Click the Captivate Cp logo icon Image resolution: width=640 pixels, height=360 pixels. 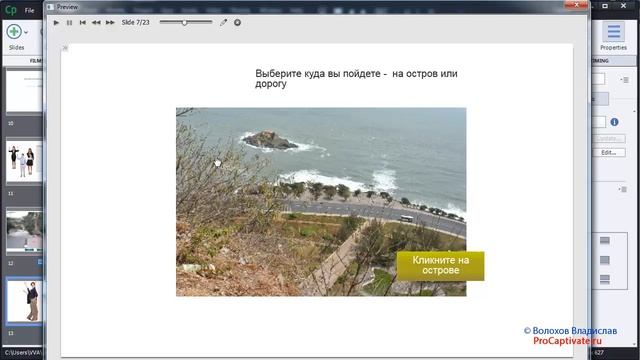(x=10, y=9)
